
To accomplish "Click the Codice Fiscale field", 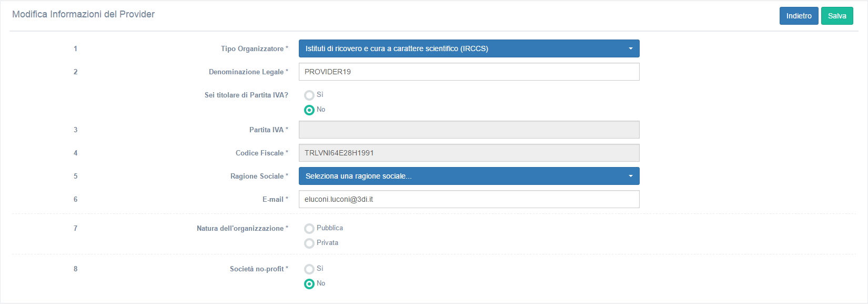I will click(468, 153).
